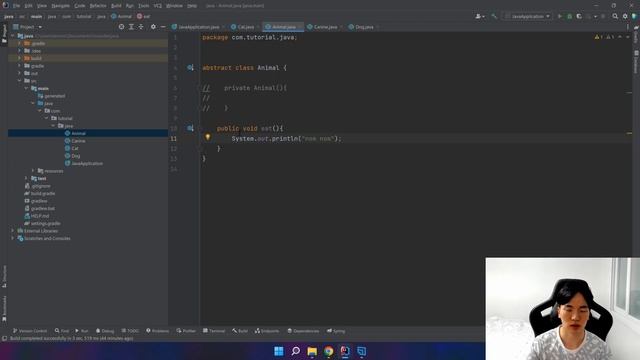The width and height of the screenshot is (640, 360).
Task: Click the user account avatar icon
Action: pos(480,16)
